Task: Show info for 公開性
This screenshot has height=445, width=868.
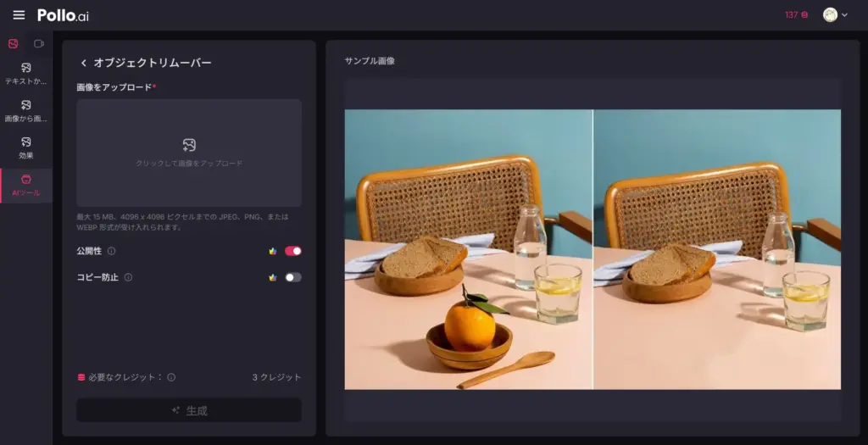Action: coord(111,251)
